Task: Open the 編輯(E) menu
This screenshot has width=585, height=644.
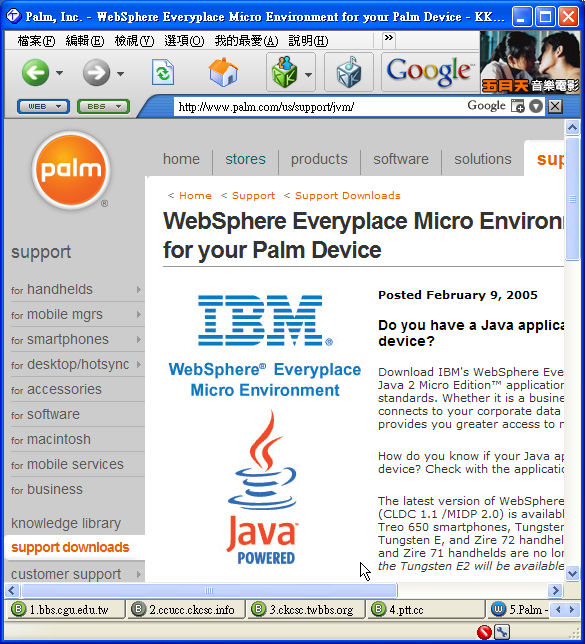Action: [x=85, y=41]
